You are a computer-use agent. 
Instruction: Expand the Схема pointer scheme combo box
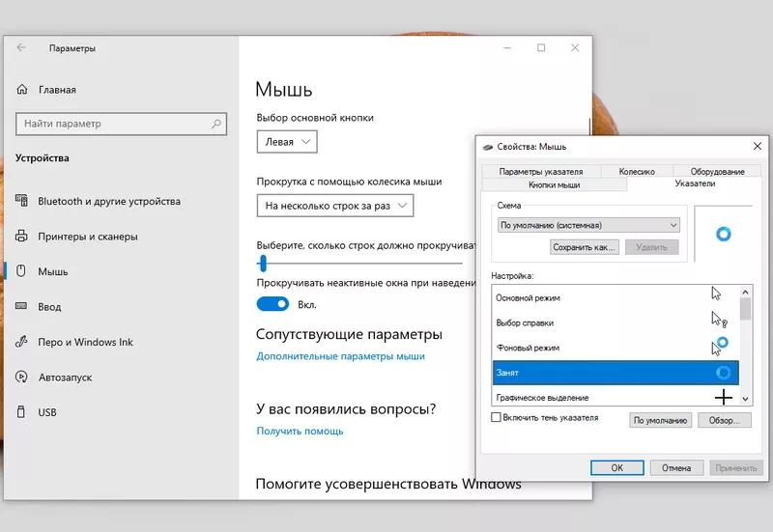588,225
